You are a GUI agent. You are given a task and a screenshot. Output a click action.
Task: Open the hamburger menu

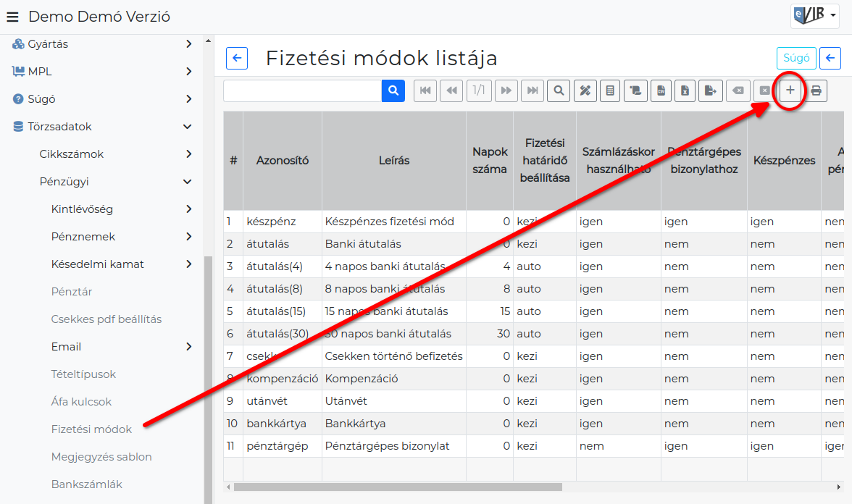(x=12, y=17)
